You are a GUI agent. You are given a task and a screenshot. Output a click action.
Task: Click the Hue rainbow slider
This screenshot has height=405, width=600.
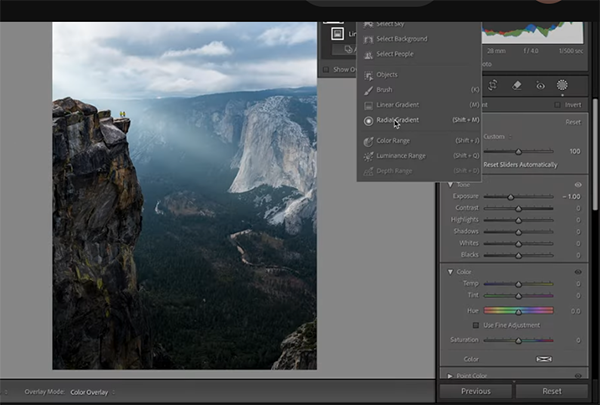tap(518, 311)
